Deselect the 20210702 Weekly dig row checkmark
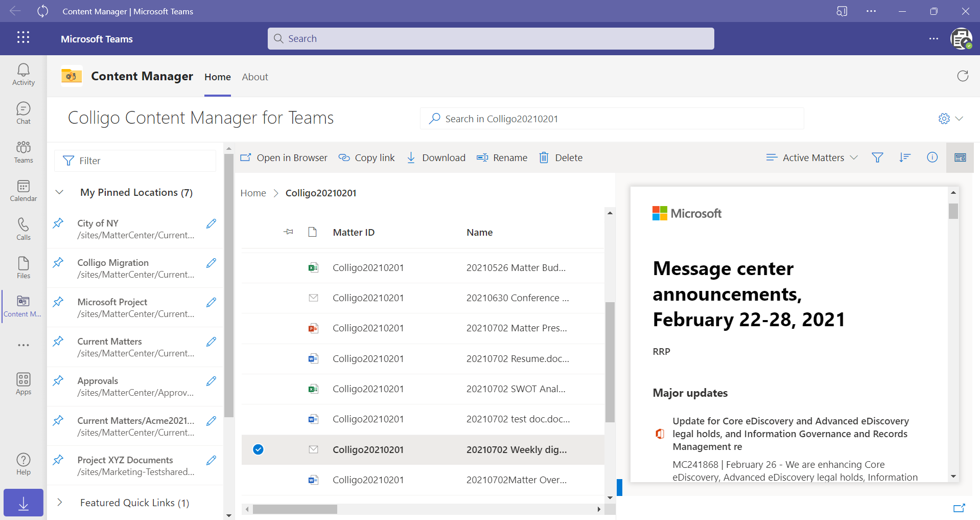Screen dimensions: 980x520 [258, 449]
